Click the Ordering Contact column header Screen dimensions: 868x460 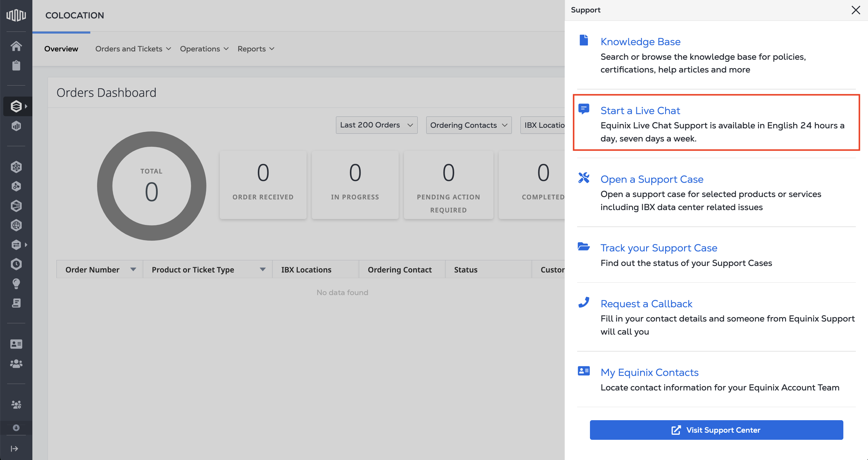(402, 270)
